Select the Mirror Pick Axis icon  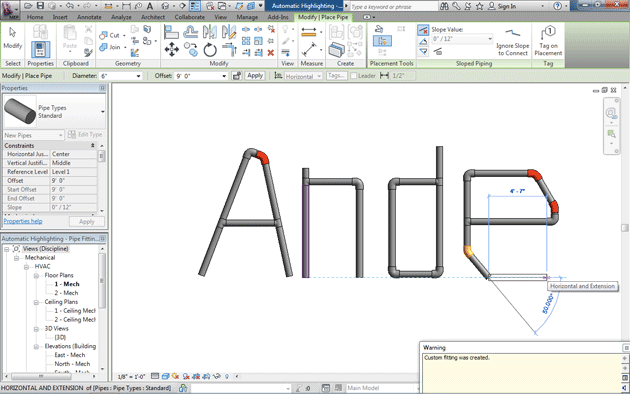click(x=210, y=32)
